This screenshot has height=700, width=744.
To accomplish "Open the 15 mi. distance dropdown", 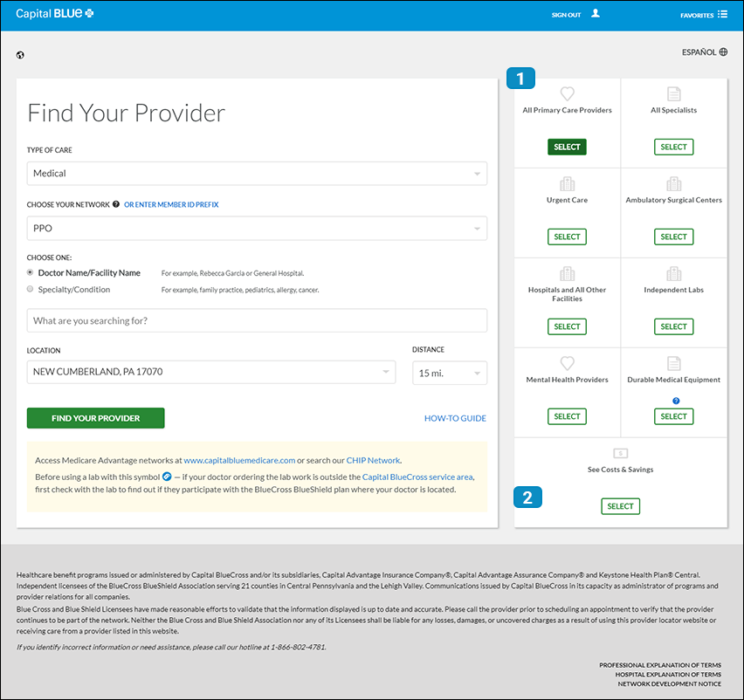I will (x=450, y=373).
